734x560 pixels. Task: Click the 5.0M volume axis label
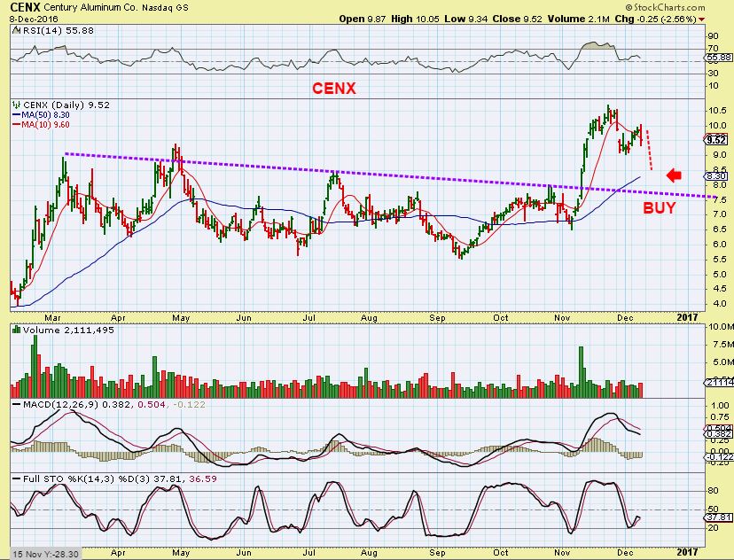pyautogui.click(x=722, y=362)
